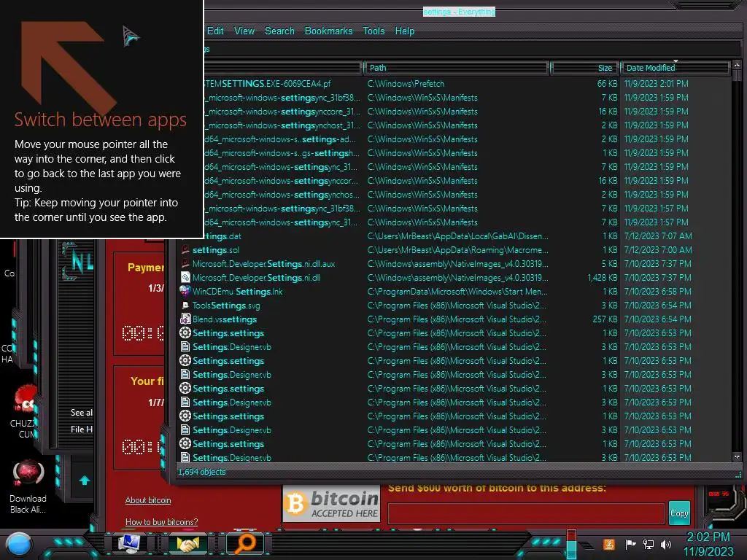Open the computer monitor taskbar icon
This screenshot has height=560, width=747.
tap(128, 543)
